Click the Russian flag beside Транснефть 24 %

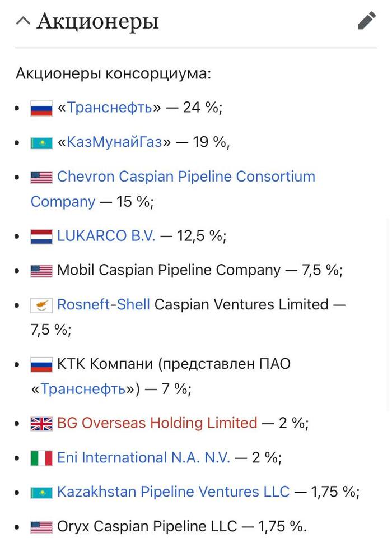point(41,108)
